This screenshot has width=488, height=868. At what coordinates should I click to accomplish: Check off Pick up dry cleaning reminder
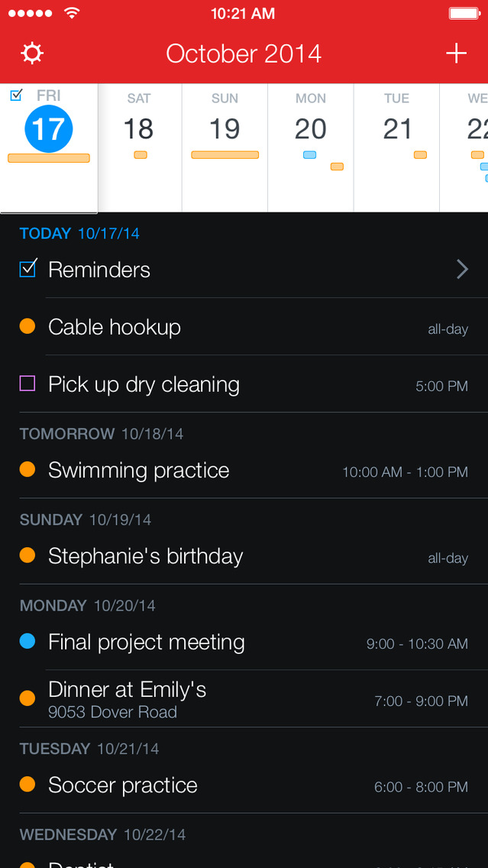tap(27, 384)
